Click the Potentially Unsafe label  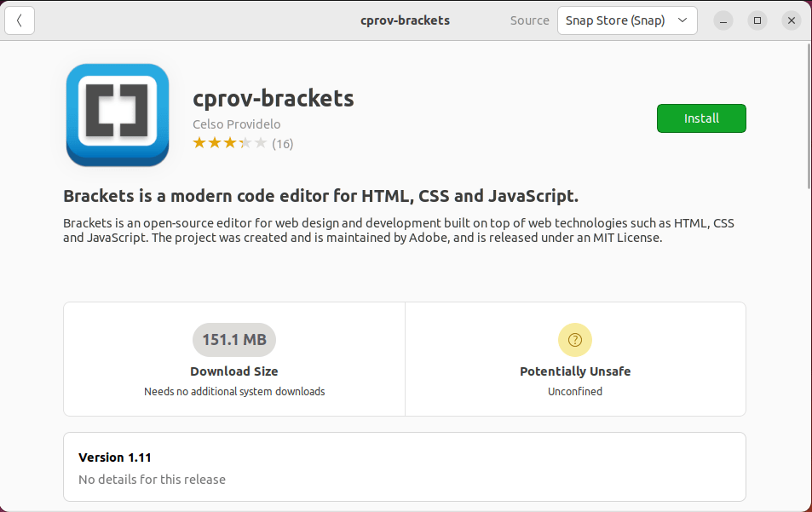574,371
